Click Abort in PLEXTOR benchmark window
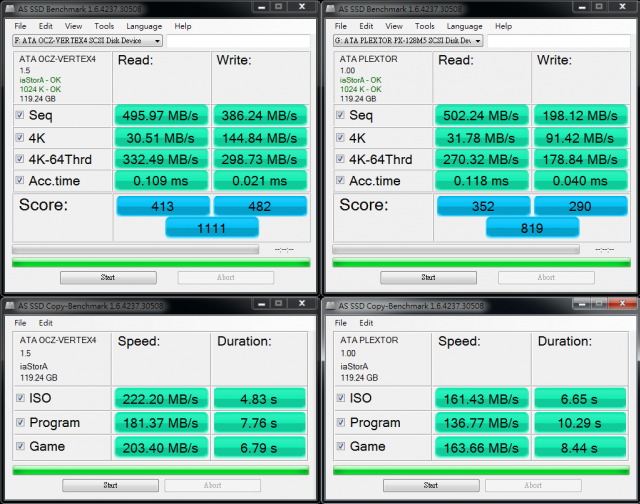640x504 pixels. 546,278
